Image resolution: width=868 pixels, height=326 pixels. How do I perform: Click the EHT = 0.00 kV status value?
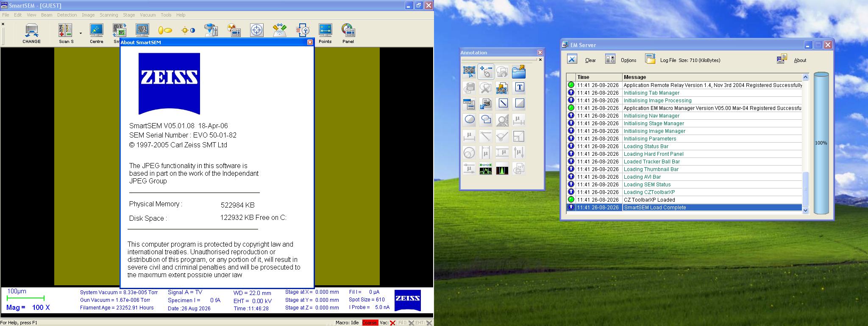point(253,301)
